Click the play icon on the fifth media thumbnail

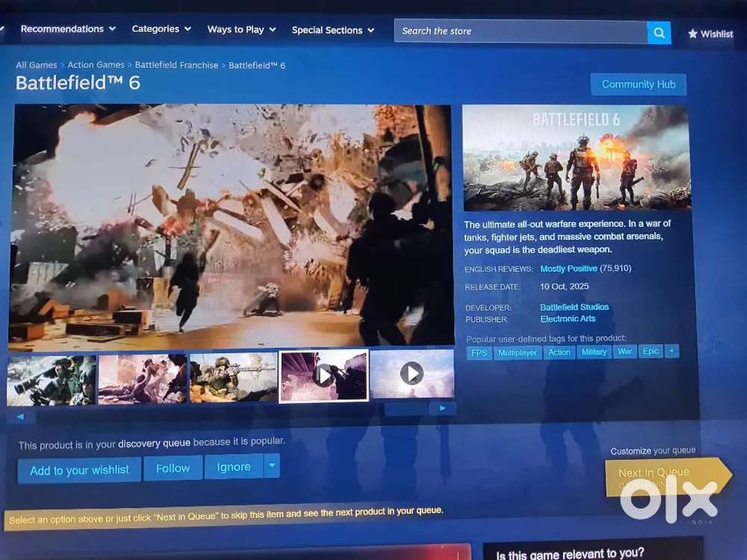pos(413,373)
